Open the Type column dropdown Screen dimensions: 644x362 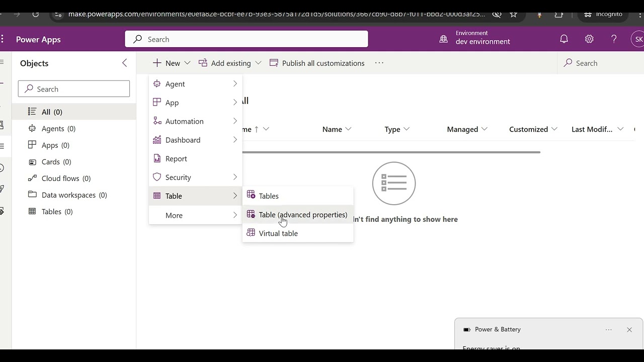click(407, 129)
